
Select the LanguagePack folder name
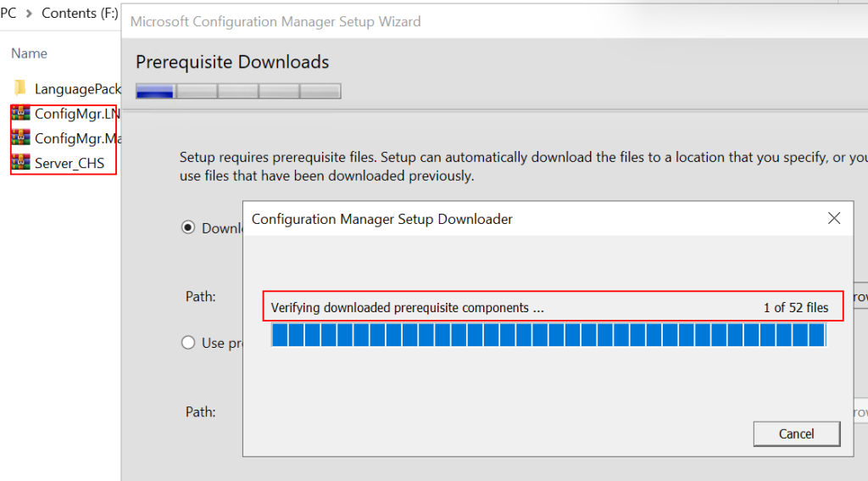[x=77, y=89]
